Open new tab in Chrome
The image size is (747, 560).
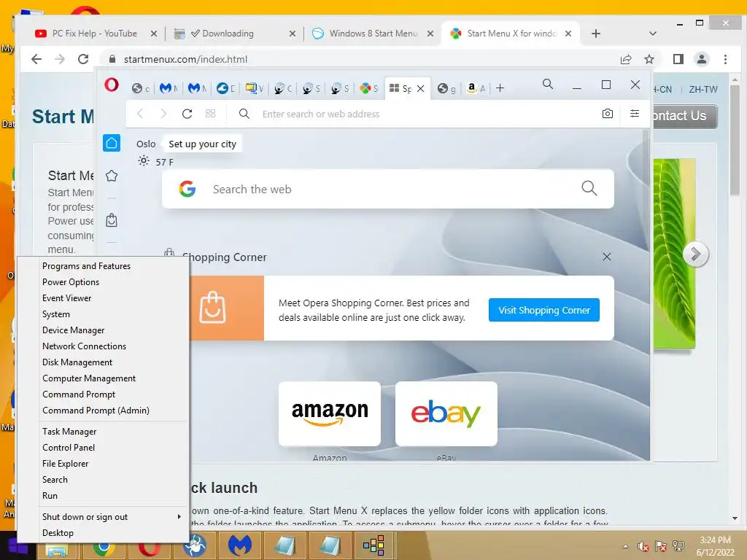[595, 34]
